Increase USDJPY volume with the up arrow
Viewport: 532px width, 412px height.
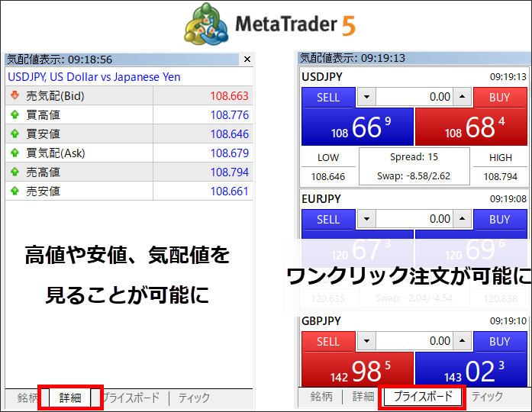click(463, 97)
